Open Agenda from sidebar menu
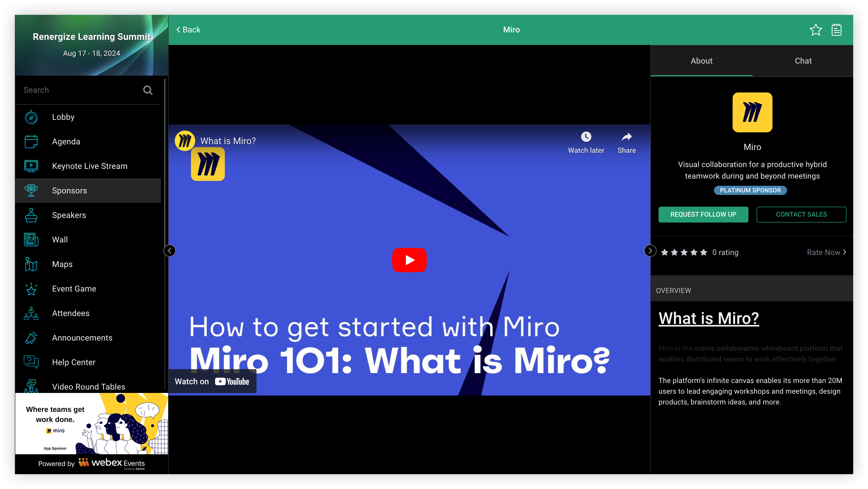The height and width of the screenshot is (489, 868). pyautogui.click(x=88, y=142)
